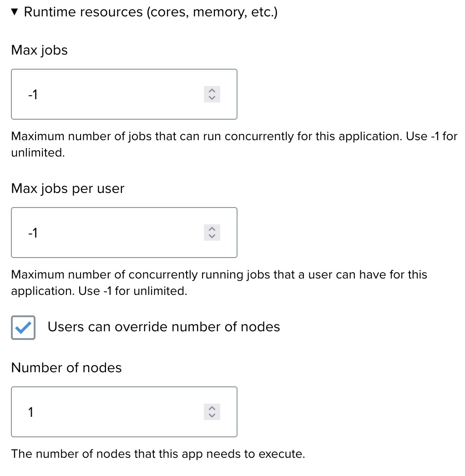Click the up arrow for Max jobs per user
Screen dimensions: 465x476
[x=212, y=229]
